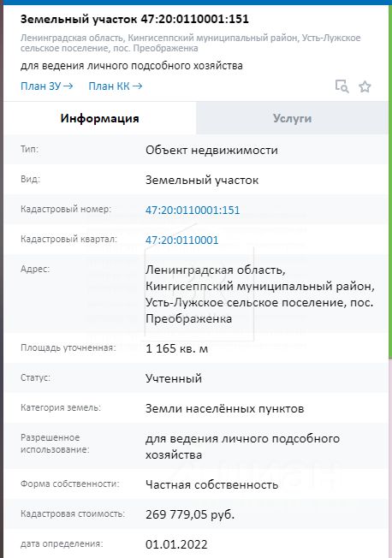Open the План ЗУ link
The width and height of the screenshot is (392, 558).
tap(46, 86)
